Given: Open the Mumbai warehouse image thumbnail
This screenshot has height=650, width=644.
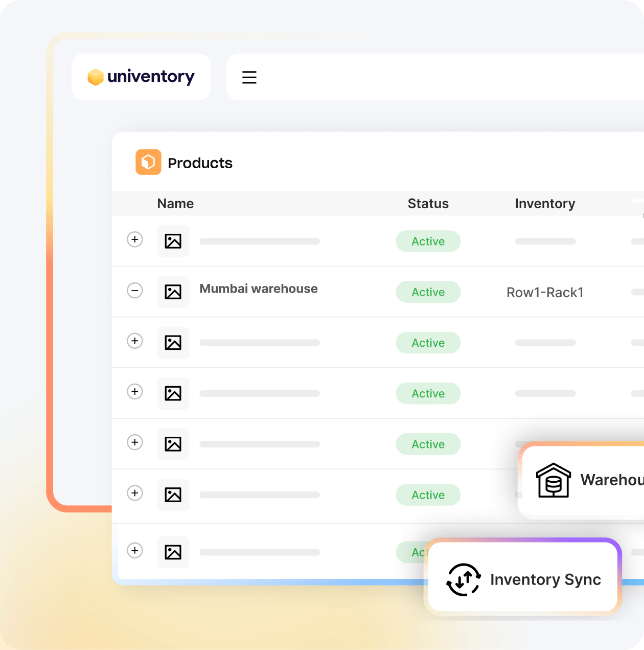Looking at the screenshot, I should coord(173,292).
